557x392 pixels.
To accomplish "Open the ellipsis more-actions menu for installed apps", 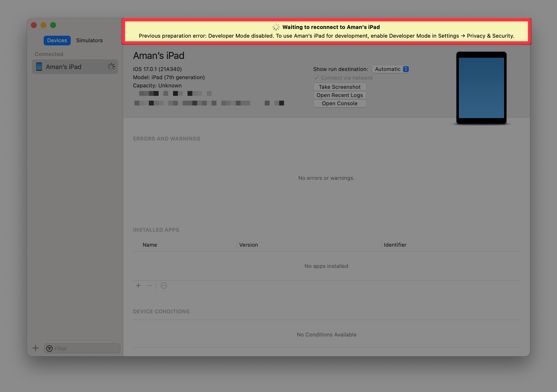I will click(164, 286).
